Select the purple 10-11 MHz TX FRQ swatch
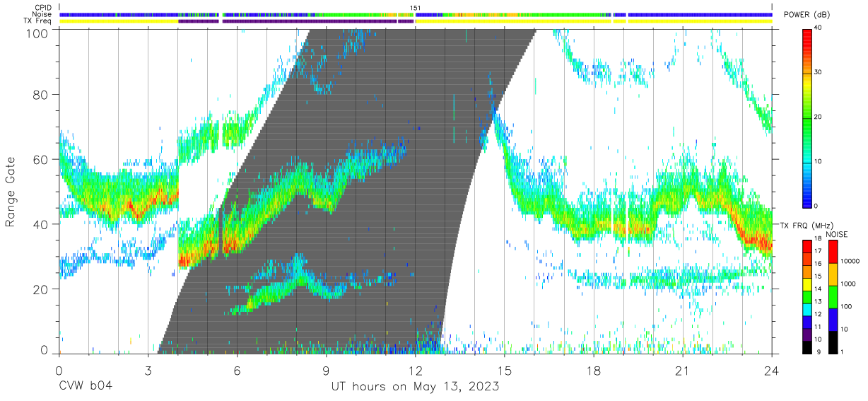Screen dimensions: 868x401 coord(807,333)
